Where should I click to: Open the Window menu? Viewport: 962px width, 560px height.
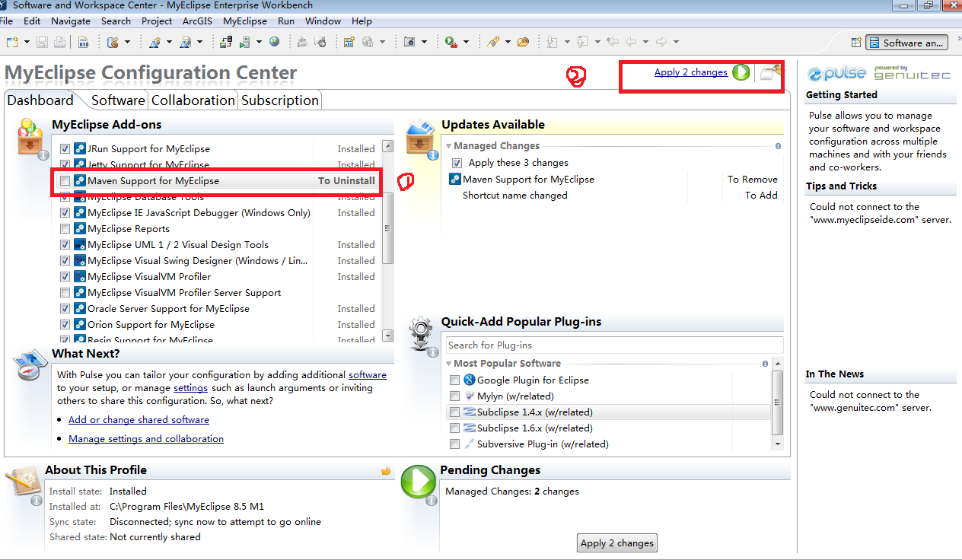coord(323,21)
